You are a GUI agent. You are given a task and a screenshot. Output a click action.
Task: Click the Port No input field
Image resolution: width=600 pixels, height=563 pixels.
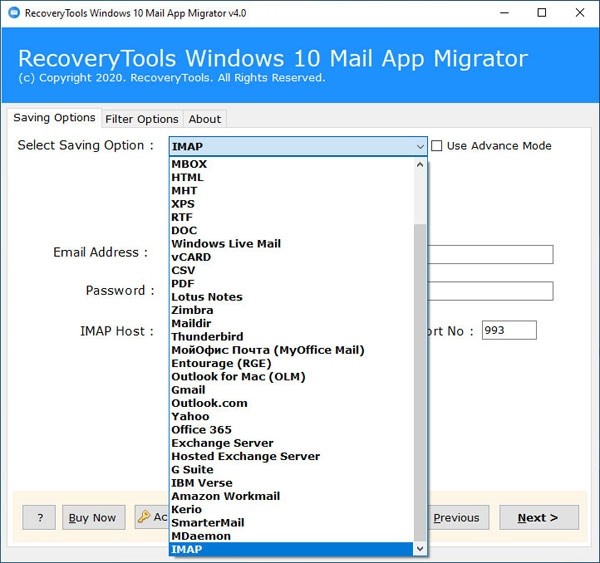(509, 330)
